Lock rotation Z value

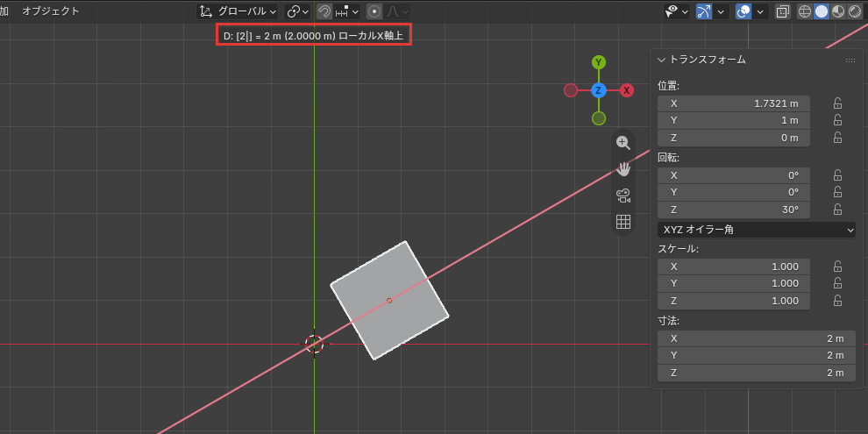[x=837, y=210]
